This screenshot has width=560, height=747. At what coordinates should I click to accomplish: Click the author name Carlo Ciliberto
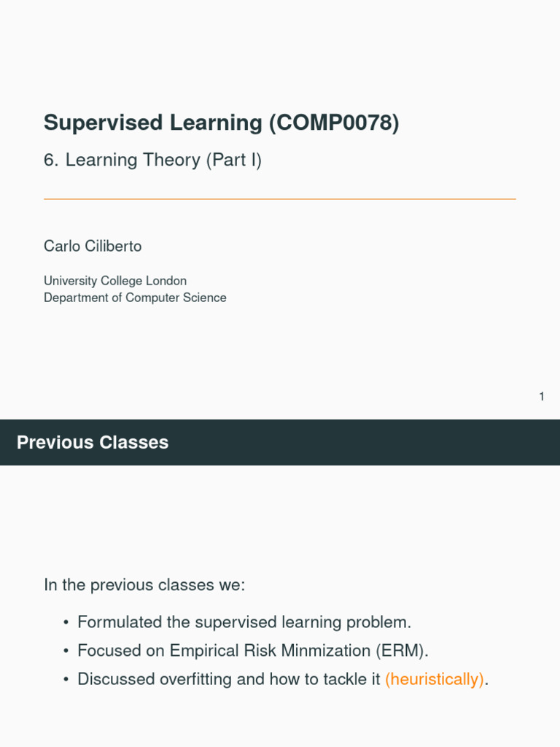click(93, 247)
